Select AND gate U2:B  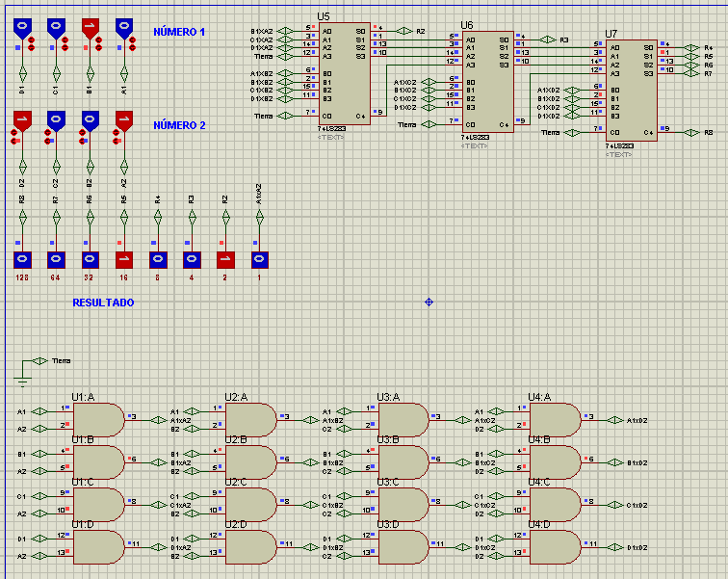(x=250, y=462)
